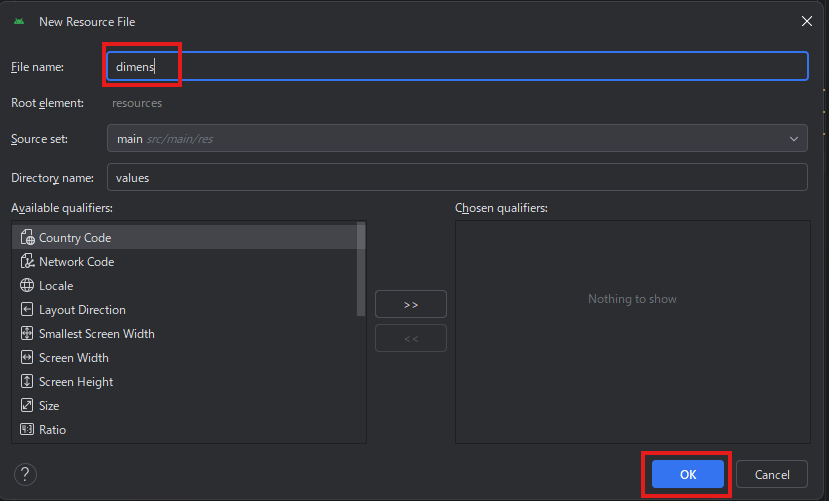Click the Country Code qualifier icon
829x501 pixels.
pyautogui.click(x=27, y=237)
